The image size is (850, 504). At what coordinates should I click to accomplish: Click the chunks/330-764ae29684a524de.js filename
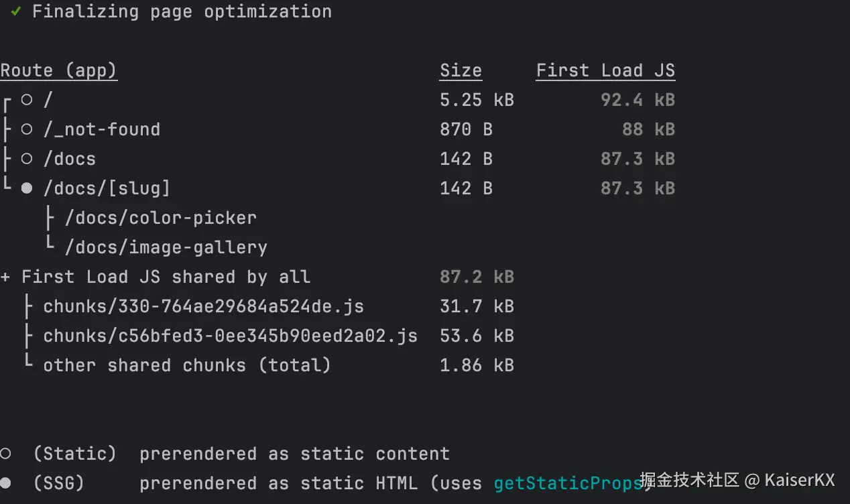[x=204, y=306]
